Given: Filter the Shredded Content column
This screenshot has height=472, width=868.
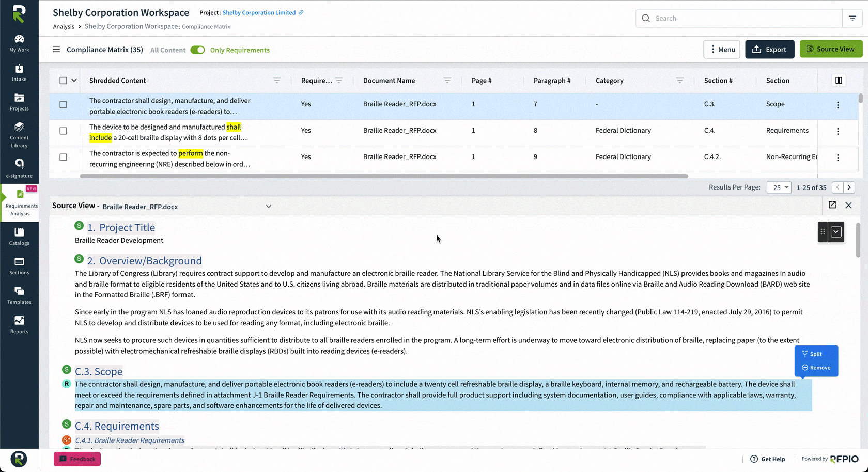Looking at the screenshot, I should 277,81.
